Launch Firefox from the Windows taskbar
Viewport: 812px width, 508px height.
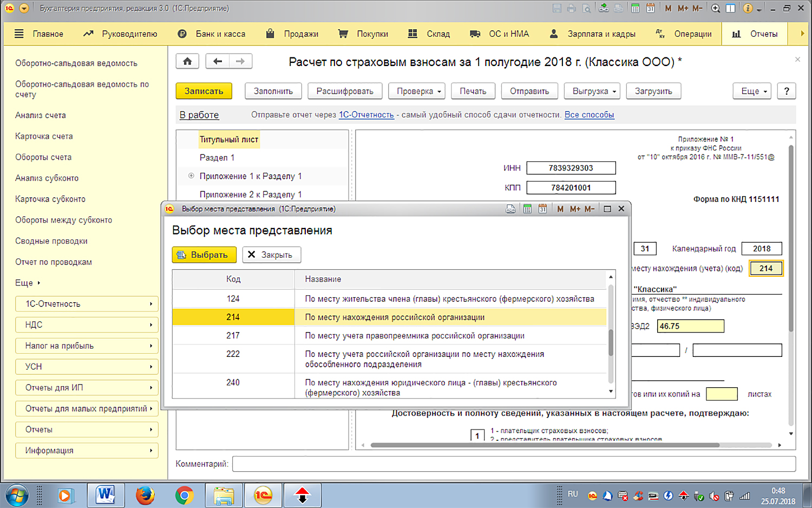coord(145,495)
